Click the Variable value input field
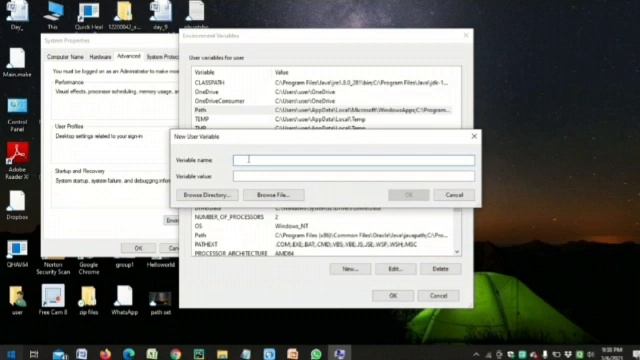Screen dimensions: 640x360 pos(353,176)
